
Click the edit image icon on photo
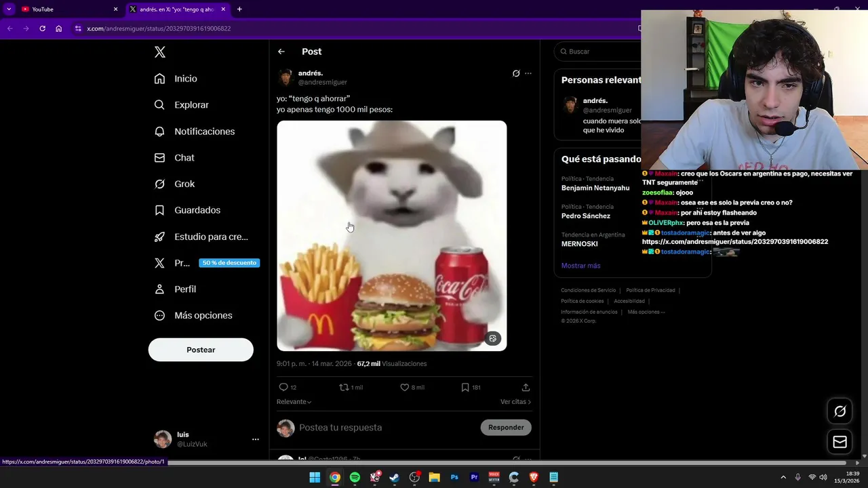pos(493,338)
